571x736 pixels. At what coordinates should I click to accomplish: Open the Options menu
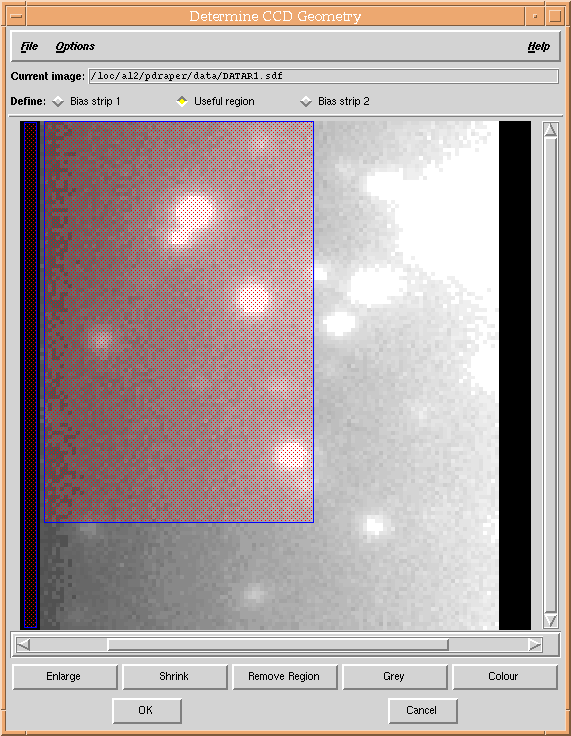pos(75,46)
